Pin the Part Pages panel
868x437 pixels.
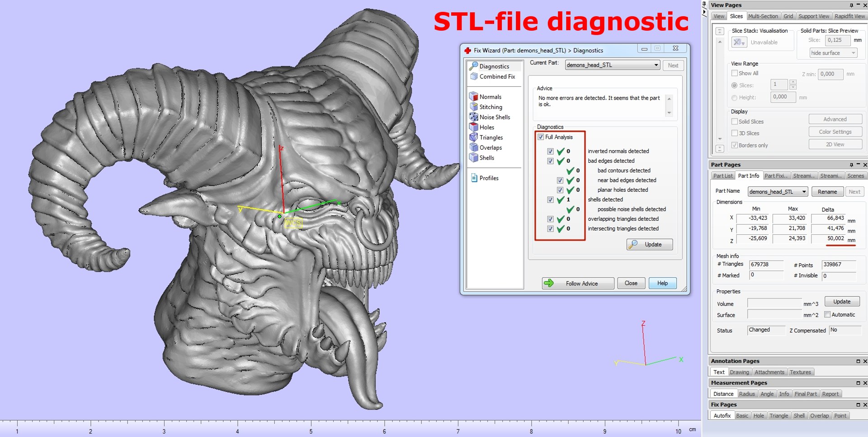[x=851, y=165]
